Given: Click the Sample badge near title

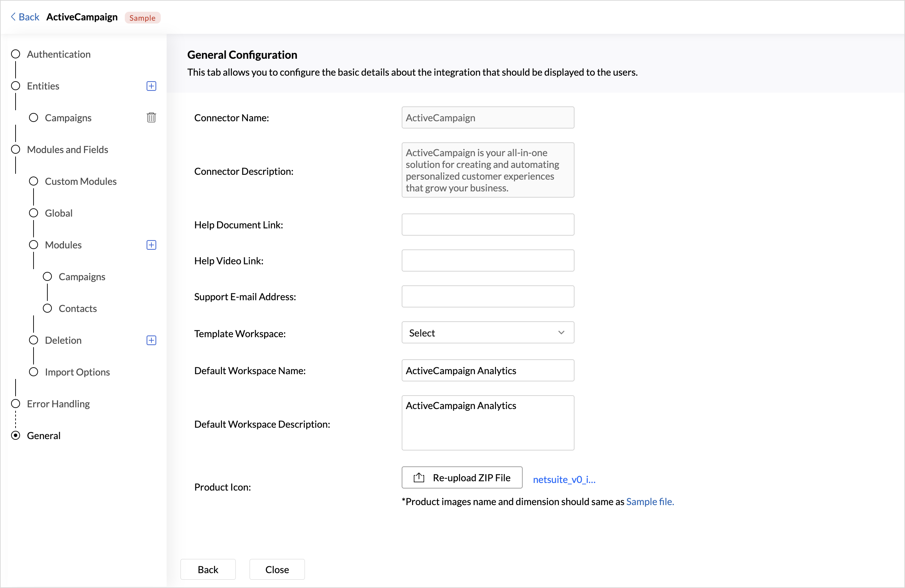Looking at the screenshot, I should pyautogui.click(x=142, y=18).
